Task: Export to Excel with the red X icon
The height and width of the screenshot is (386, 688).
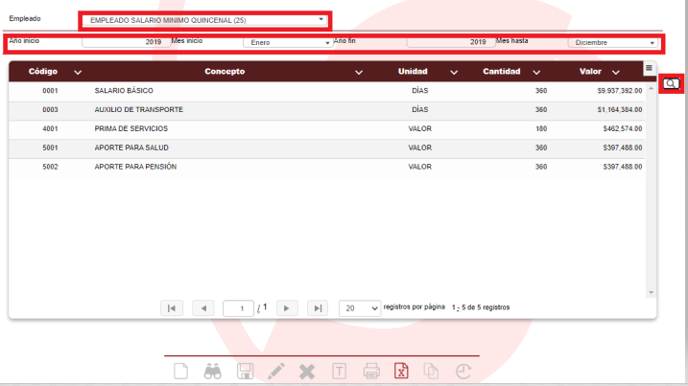Action: pyautogui.click(x=401, y=371)
